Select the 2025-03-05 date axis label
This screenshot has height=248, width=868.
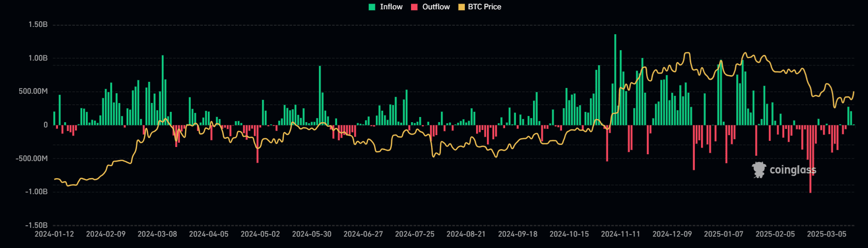[827, 234]
